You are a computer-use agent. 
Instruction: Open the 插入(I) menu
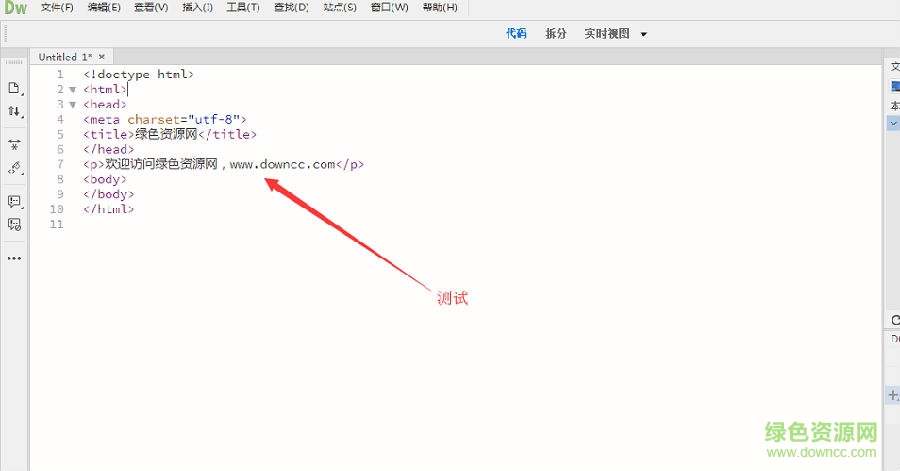pos(197,8)
